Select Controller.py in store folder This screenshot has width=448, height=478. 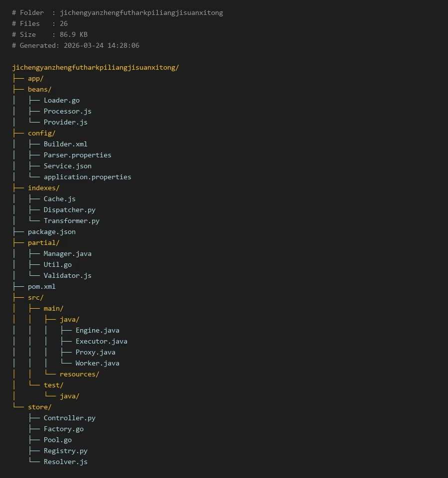[69, 418]
